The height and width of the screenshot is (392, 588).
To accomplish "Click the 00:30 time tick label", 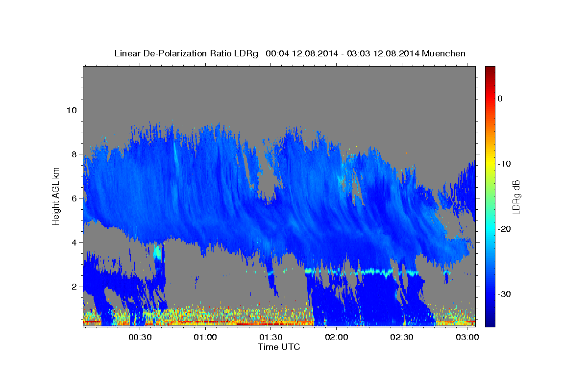I will coord(140,338).
